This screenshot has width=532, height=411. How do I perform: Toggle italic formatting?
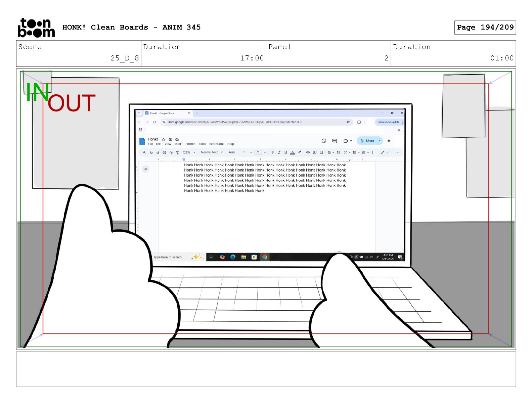[279, 152]
